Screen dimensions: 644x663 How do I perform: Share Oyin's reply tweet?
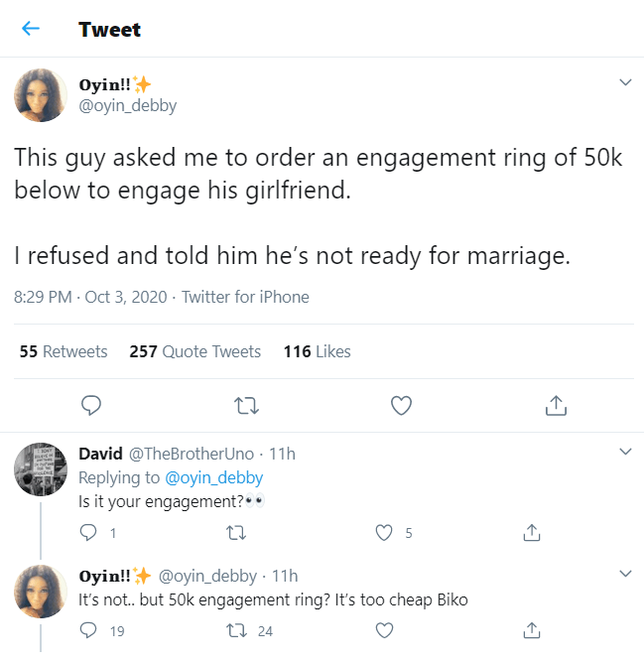532,630
